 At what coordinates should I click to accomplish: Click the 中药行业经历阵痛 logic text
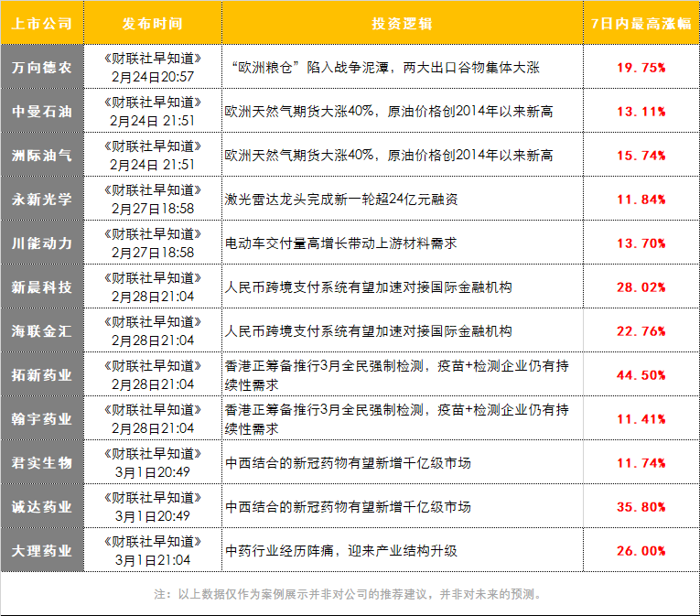point(341,551)
